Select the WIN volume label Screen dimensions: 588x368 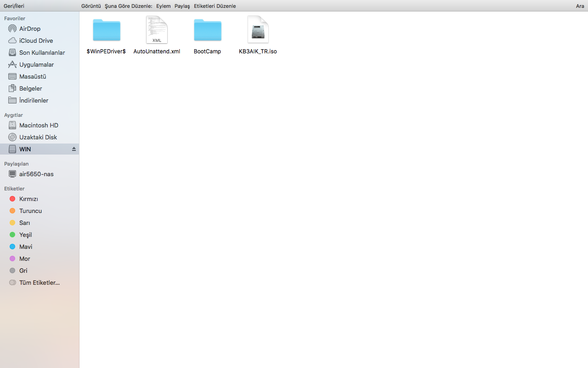click(x=25, y=149)
